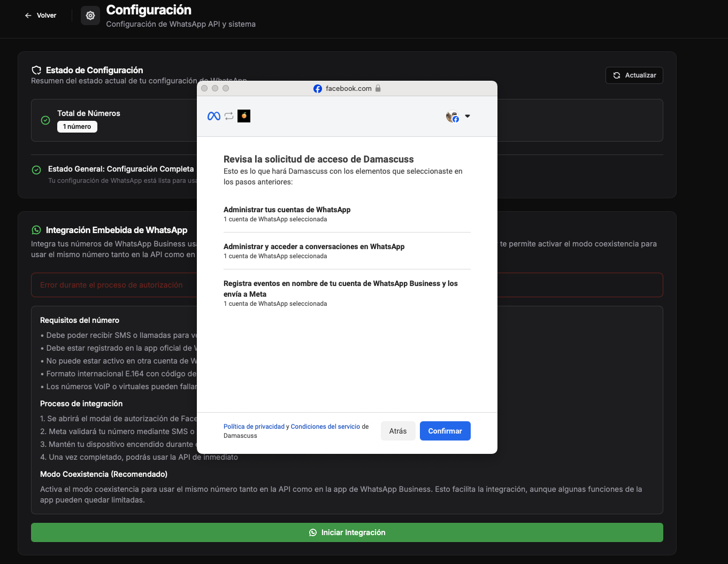The height and width of the screenshot is (564, 728).
Task: Click the facebook.com address text in the popup
Action: (x=349, y=89)
